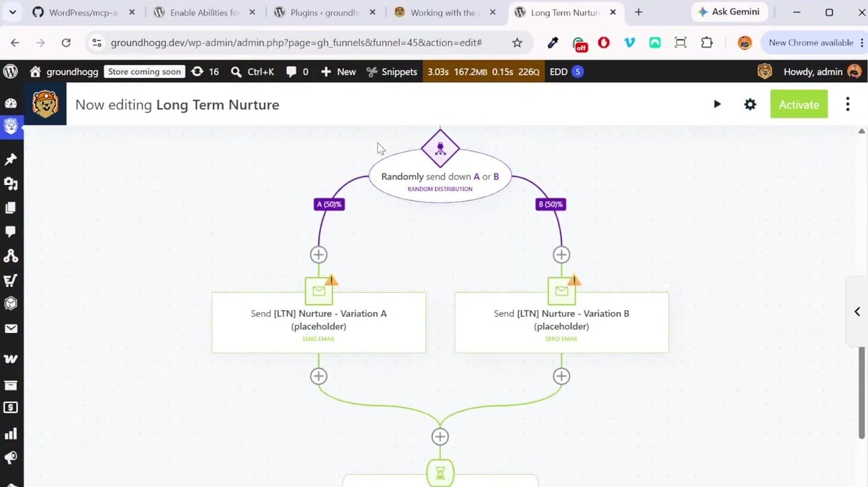
Task: Add a step above Variation A email
Action: click(318, 255)
